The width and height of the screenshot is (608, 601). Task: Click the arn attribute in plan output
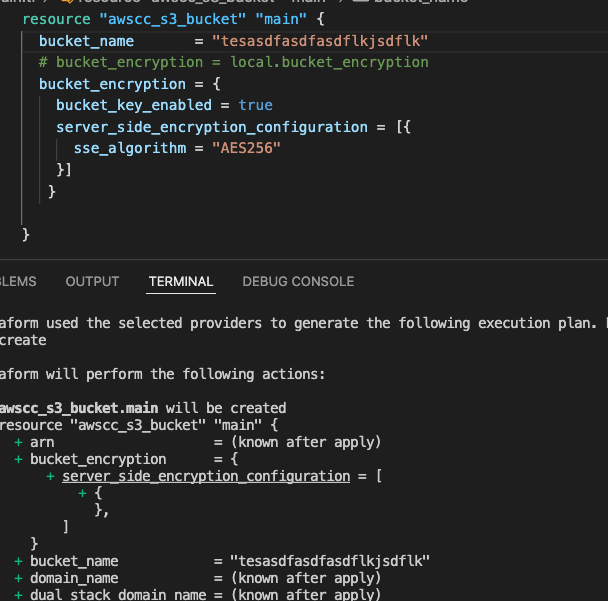(42, 442)
